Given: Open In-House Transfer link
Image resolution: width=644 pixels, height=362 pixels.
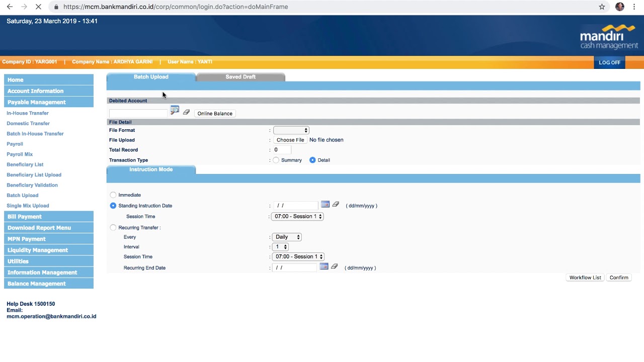Looking at the screenshot, I should 28,113.
